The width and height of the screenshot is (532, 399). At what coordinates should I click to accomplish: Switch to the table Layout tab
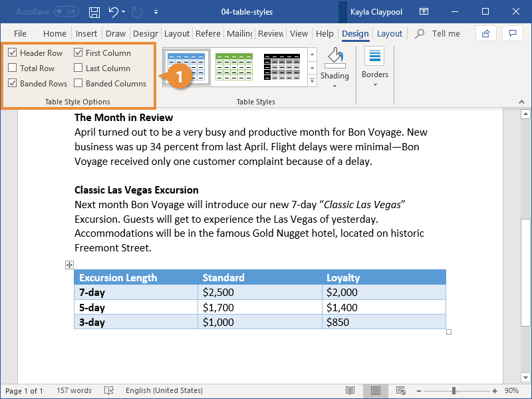point(389,34)
